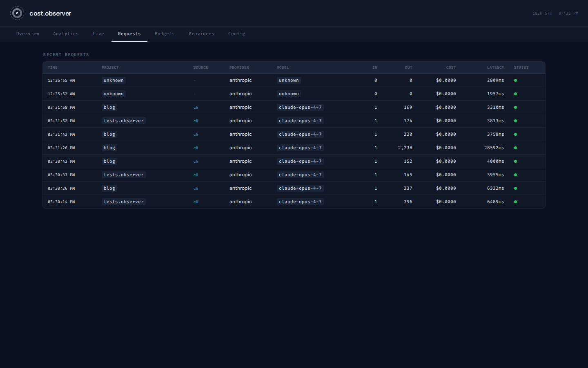Click the 28592ms latency value
The height and width of the screenshot is (368, 588).
click(x=494, y=148)
